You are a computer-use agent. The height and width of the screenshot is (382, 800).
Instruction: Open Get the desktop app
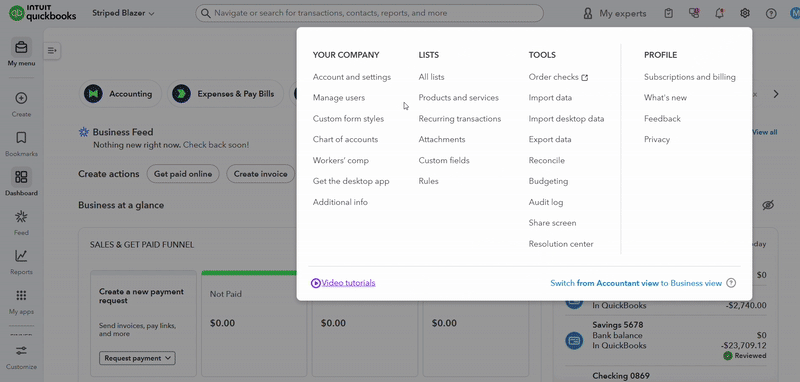pos(351,181)
